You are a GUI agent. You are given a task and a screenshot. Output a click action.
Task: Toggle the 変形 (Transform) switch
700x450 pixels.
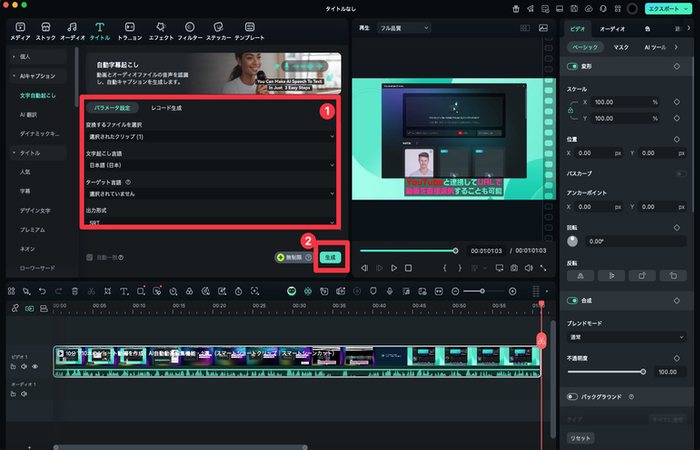(x=573, y=66)
